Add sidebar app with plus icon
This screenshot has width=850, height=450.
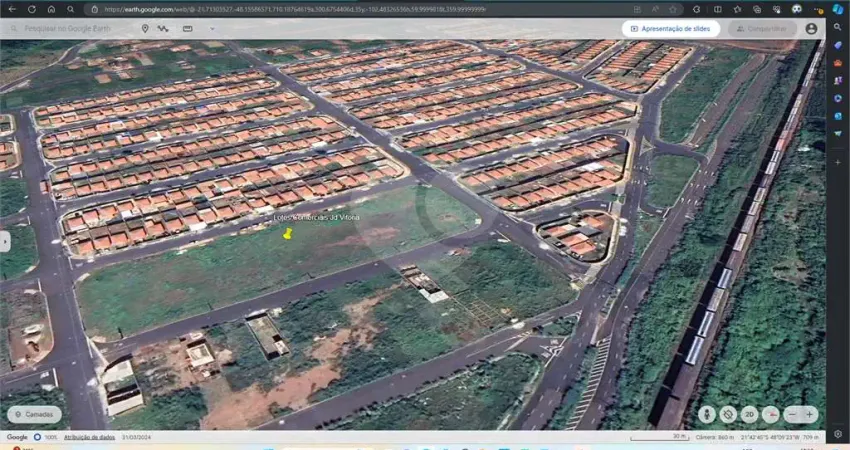(838, 161)
